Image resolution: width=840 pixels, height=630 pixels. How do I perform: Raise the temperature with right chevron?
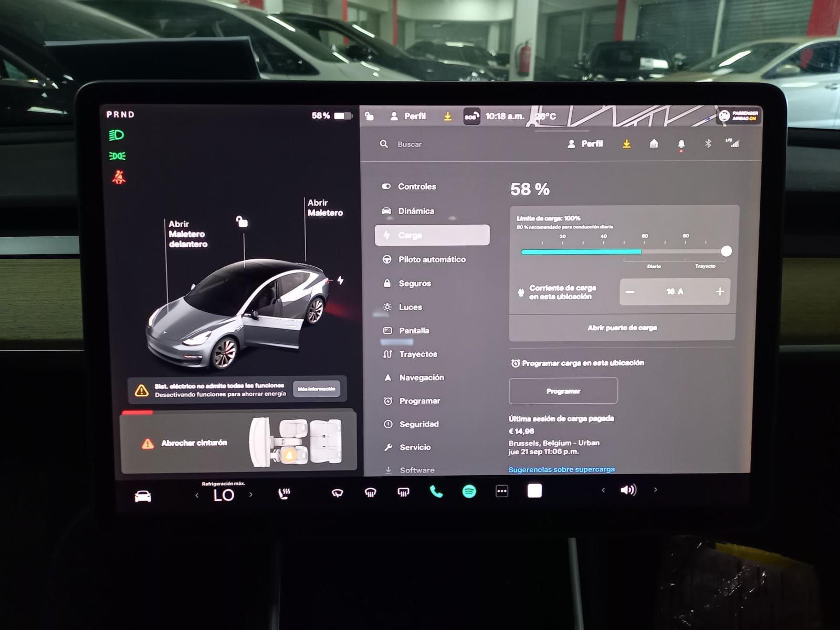click(251, 495)
